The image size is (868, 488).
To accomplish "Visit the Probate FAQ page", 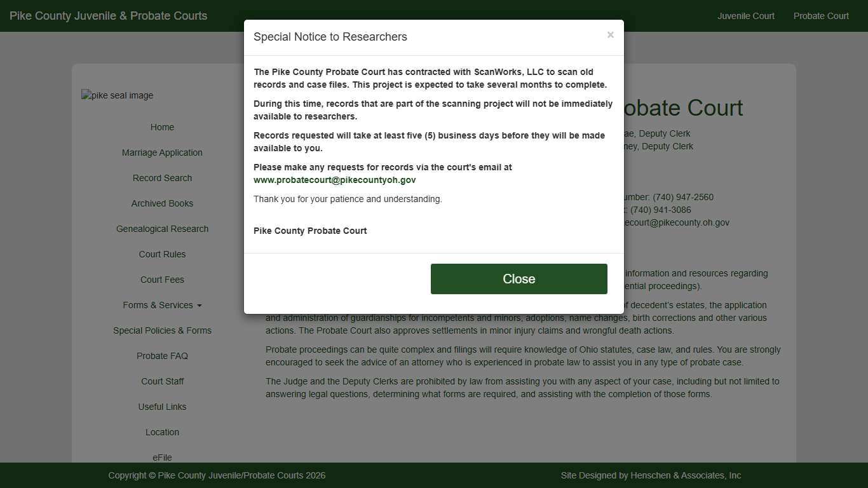I will point(162,356).
